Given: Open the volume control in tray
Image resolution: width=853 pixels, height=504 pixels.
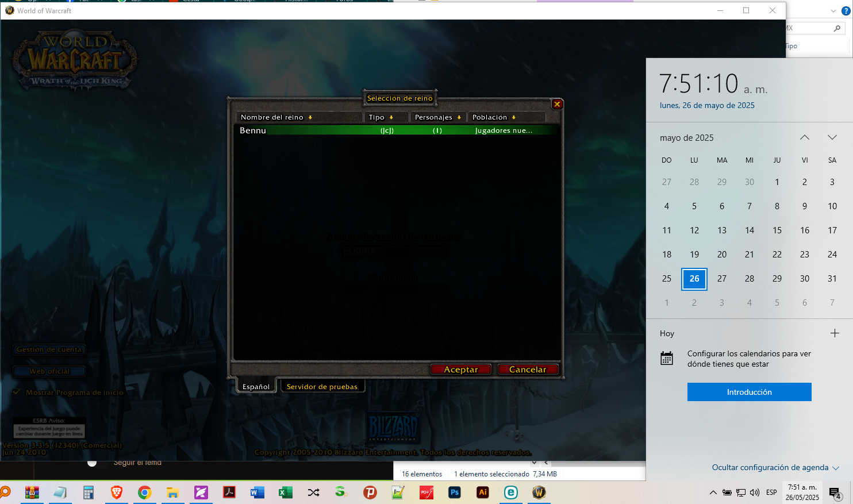Looking at the screenshot, I should pyautogui.click(x=755, y=493).
